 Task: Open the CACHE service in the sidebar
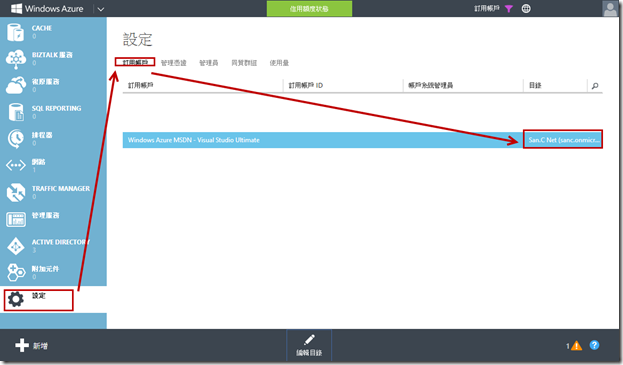click(53, 32)
